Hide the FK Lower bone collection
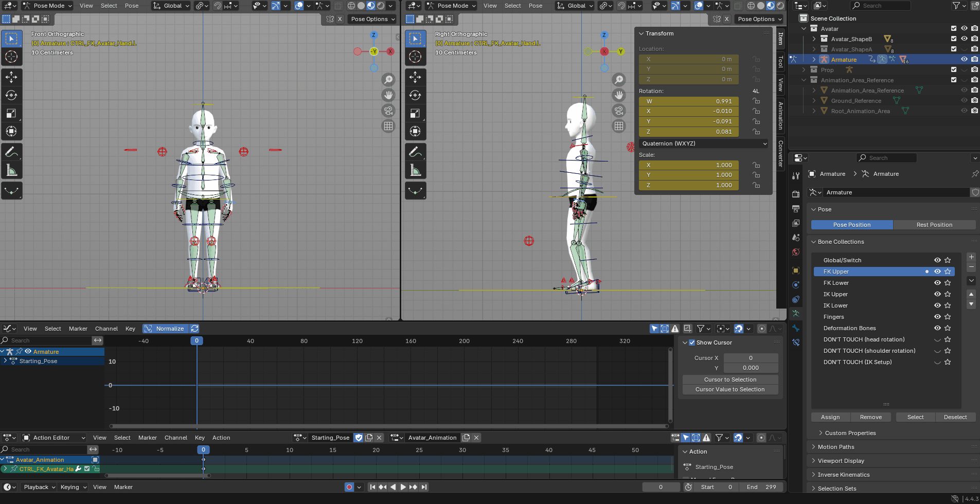This screenshot has width=980, height=504. [937, 283]
